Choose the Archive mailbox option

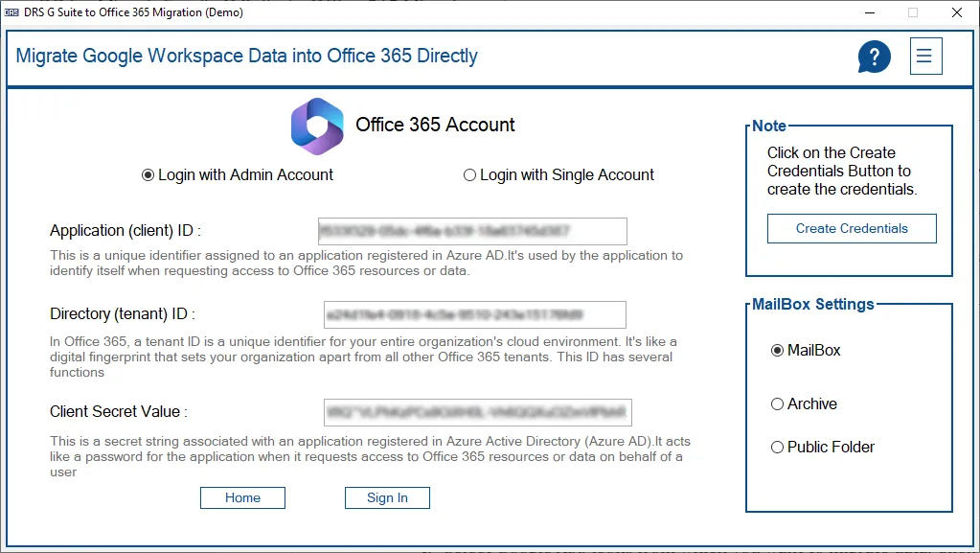click(x=804, y=404)
